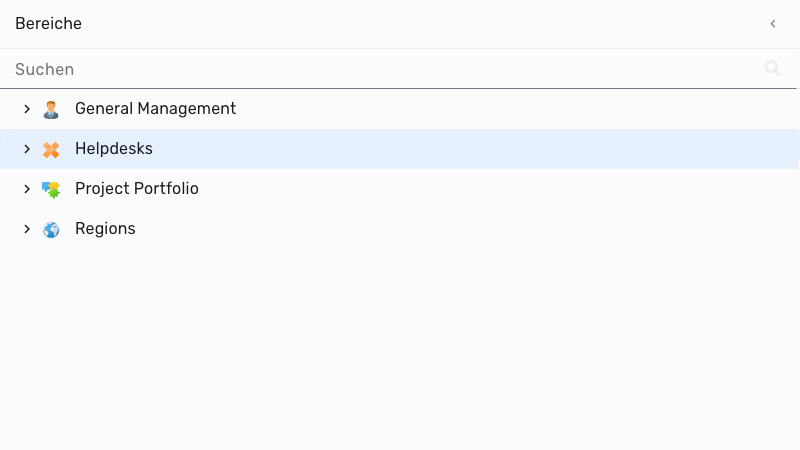Click the Suchen placeholder text
This screenshot has width=800, height=450.
[44, 69]
